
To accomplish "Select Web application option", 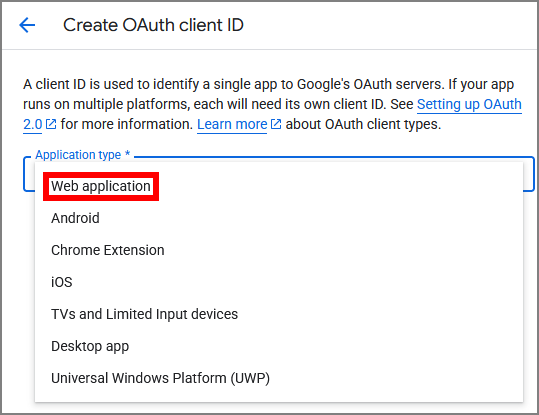I will [279, 186].
